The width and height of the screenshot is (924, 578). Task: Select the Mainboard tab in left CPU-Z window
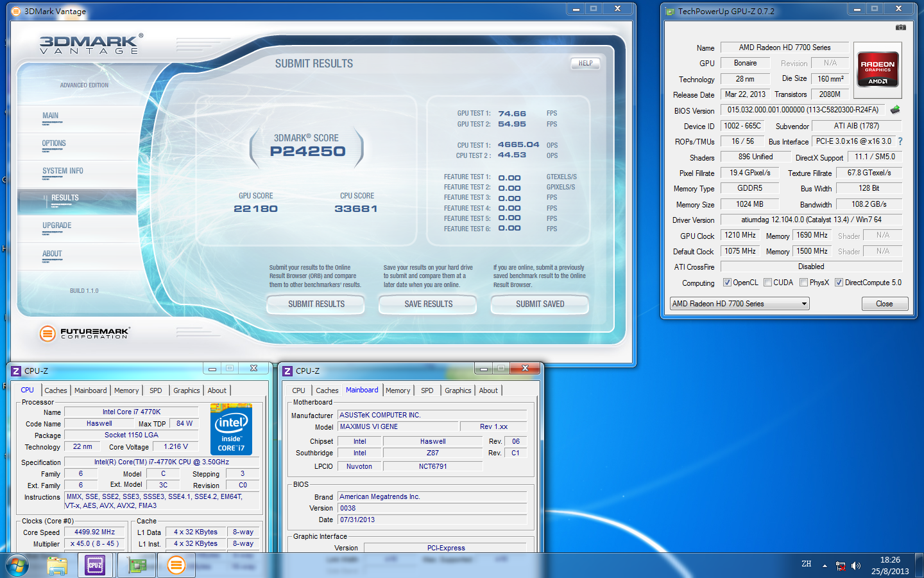pyautogui.click(x=90, y=390)
